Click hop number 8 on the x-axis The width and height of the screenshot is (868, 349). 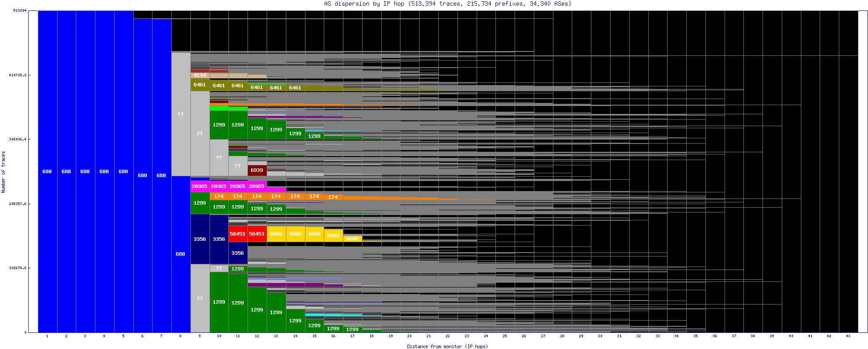pyautogui.click(x=180, y=336)
